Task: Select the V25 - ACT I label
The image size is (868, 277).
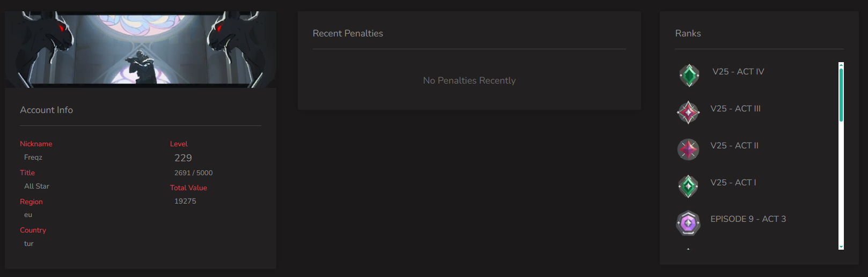Action: coord(733,183)
